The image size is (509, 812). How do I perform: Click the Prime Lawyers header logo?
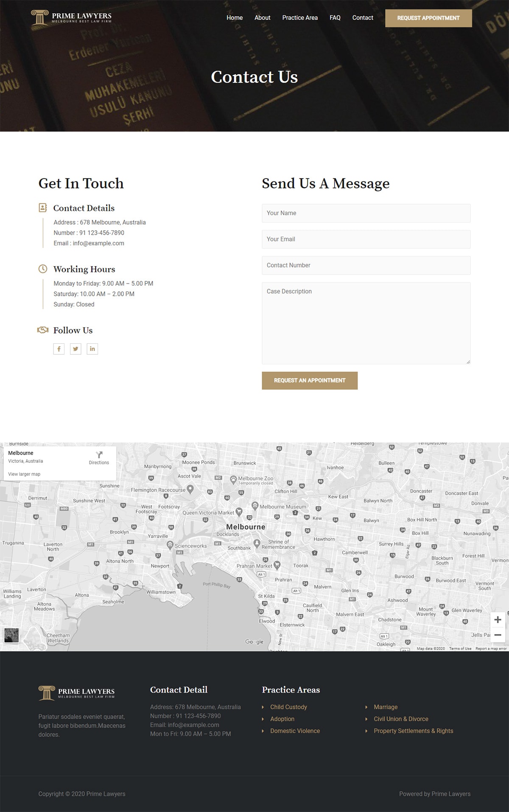pos(71,18)
